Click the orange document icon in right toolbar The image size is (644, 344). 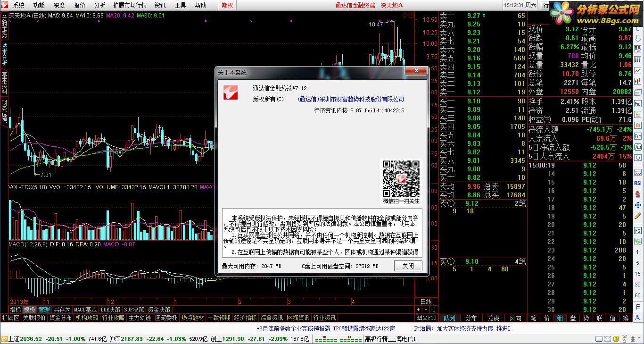coord(638,125)
